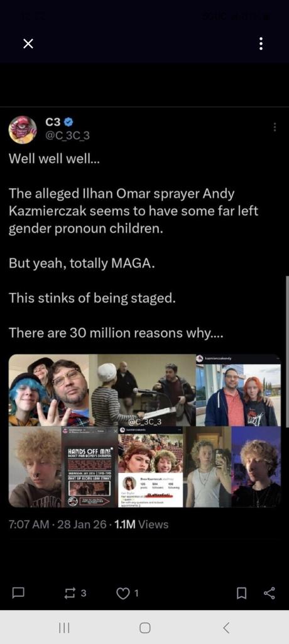The height and width of the screenshot is (644, 289).
Task: Tap the blue verified badge
Action: (68, 122)
